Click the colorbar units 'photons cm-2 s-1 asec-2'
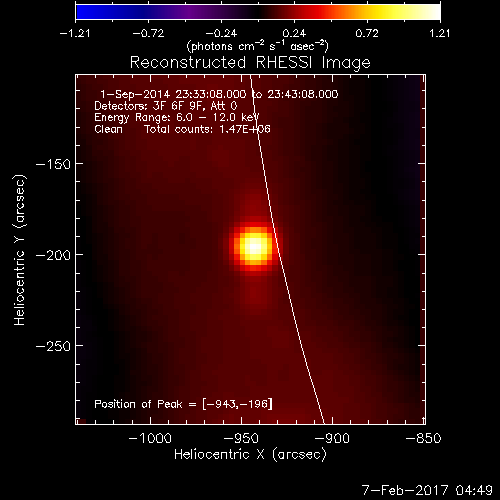Image resolution: width=500 pixels, height=500 pixels. [x=258, y=46]
